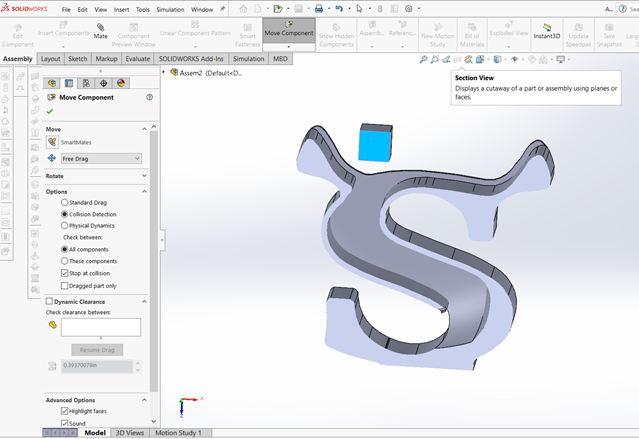This screenshot has width=639, height=439.
Task: Click the PropertyManager scrollbar down arrow
Action: pos(154,421)
